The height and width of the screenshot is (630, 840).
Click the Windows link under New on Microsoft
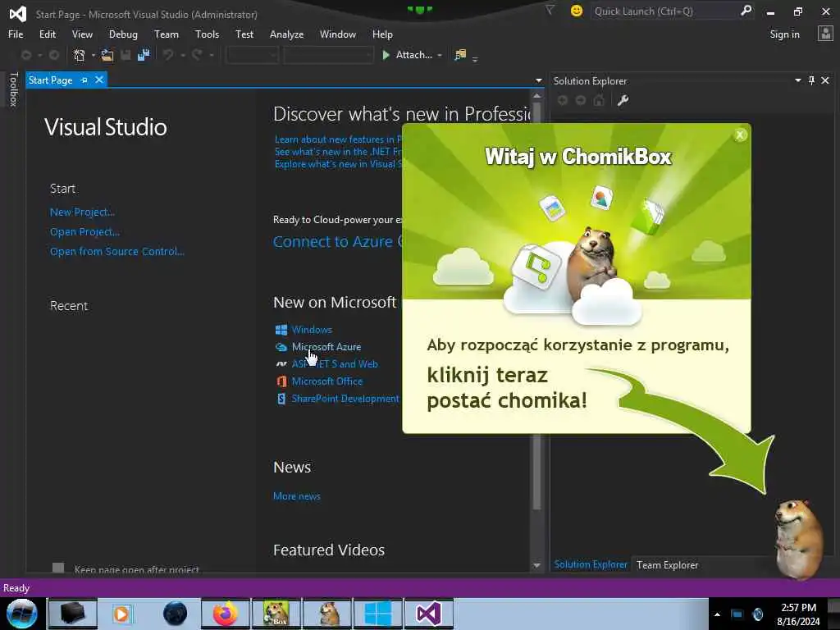point(312,330)
